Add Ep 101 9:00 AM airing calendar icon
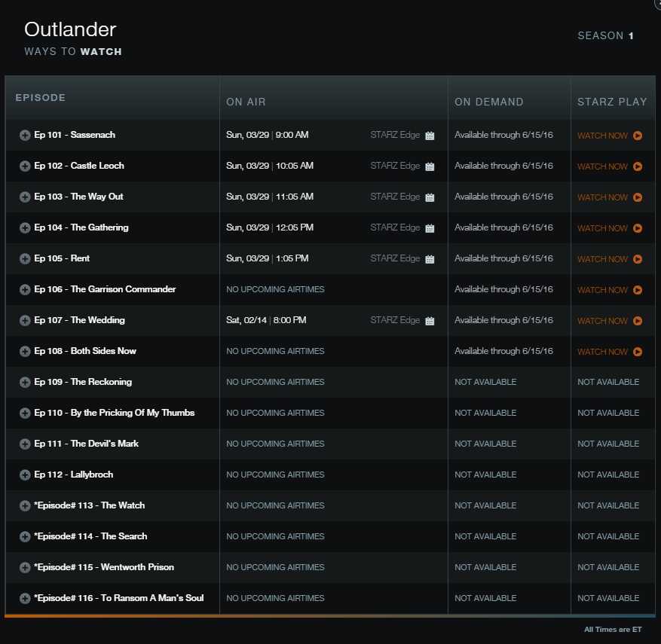The height and width of the screenshot is (644, 661). pyautogui.click(x=430, y=136)
